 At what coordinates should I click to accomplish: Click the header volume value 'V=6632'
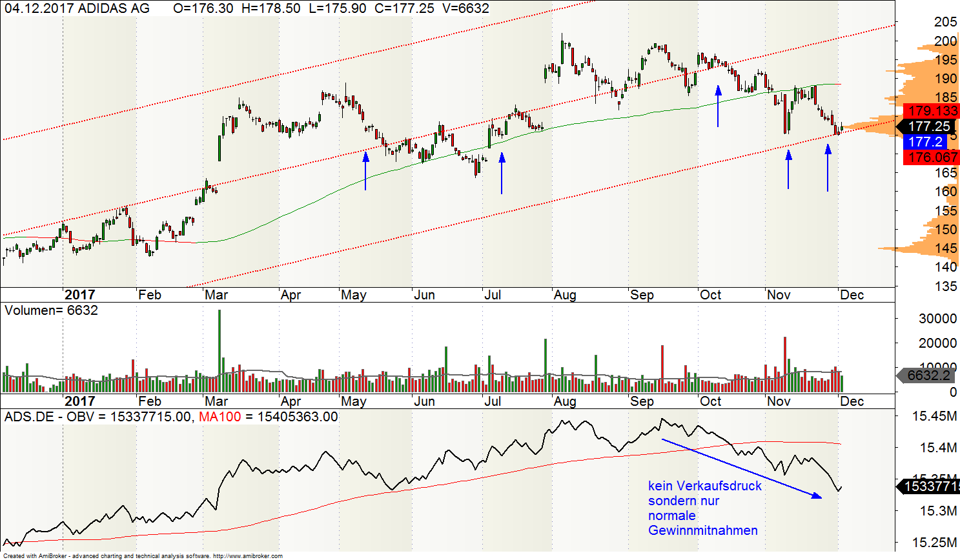[x=465, y=8]
